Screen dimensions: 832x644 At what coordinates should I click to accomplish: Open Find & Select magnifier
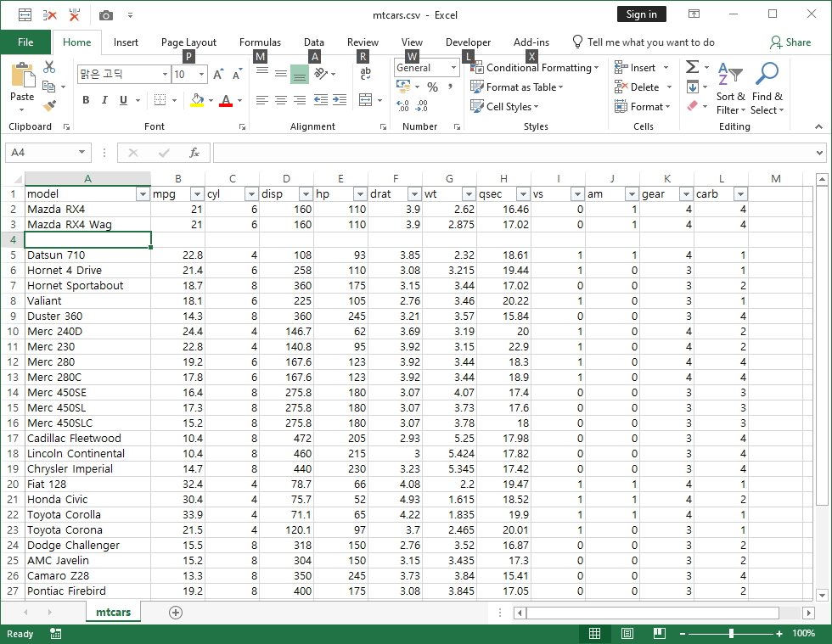pos(767,88)
